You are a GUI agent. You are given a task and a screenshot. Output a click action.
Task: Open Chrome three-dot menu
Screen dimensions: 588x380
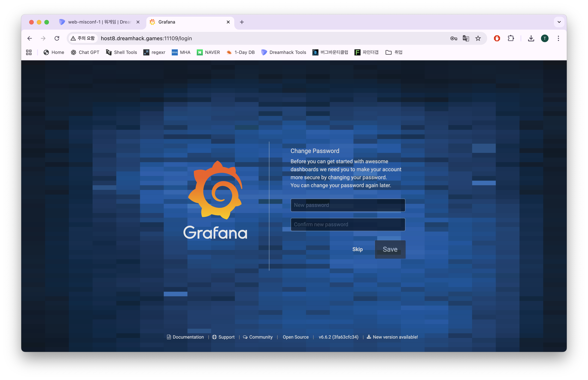point(558,38)
